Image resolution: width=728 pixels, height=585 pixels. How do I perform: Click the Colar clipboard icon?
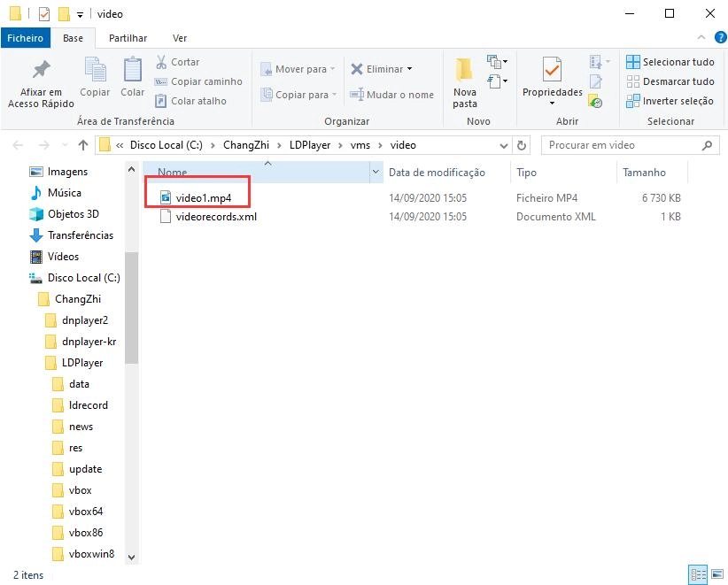click(x=133, y=70)
